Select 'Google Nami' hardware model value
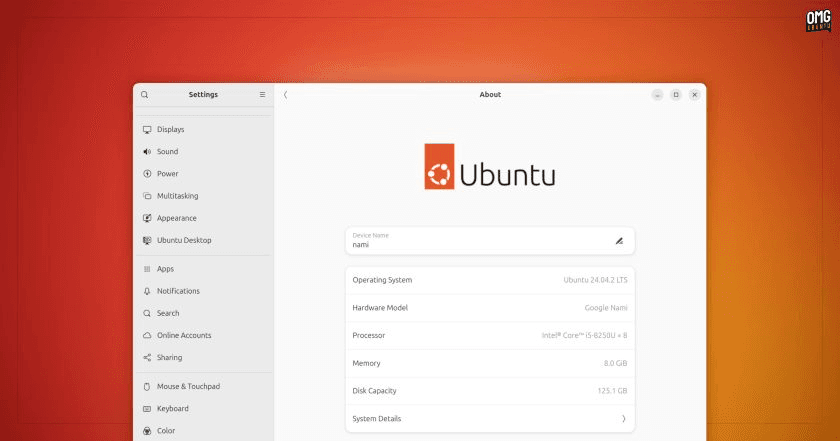 point(606,308)
